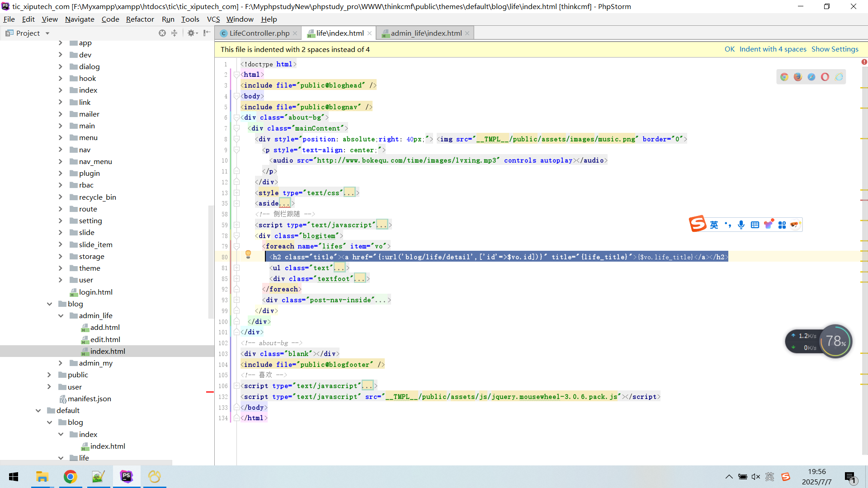Click the Select Opened File crosshair icon
The image size is (868, 488).
tap(162, 33)
